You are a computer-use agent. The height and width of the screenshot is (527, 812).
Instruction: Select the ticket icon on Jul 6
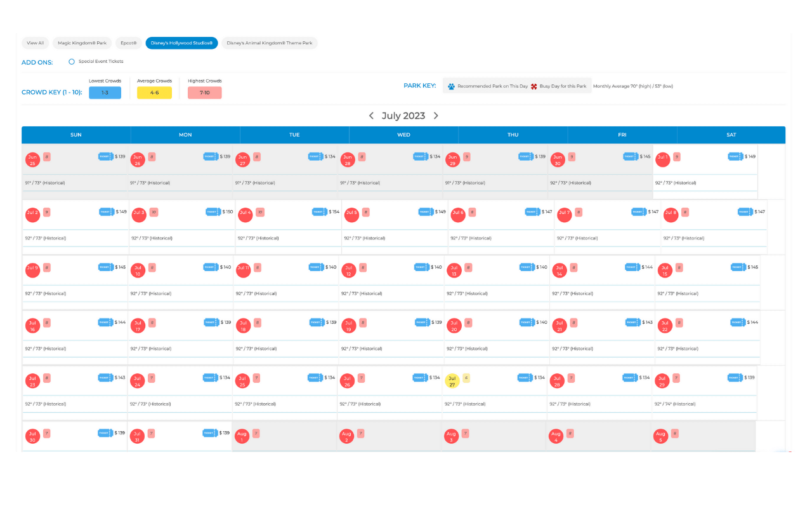pos(532,211)
